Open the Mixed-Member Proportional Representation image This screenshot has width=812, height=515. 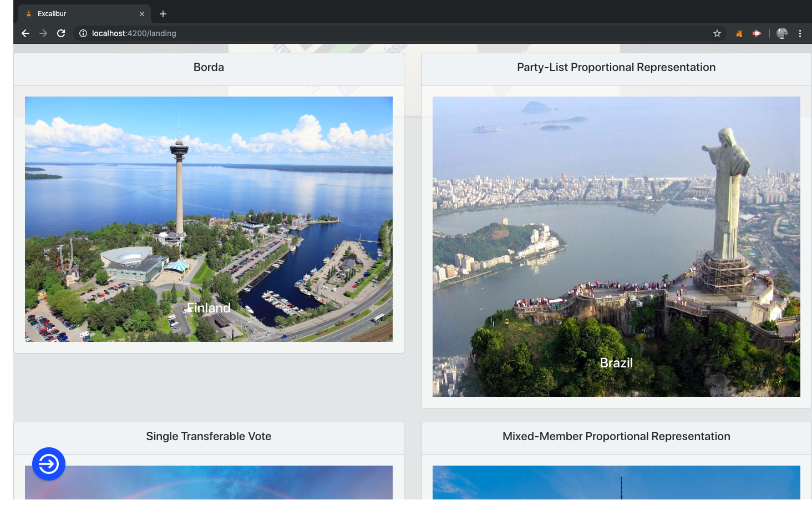616,482
